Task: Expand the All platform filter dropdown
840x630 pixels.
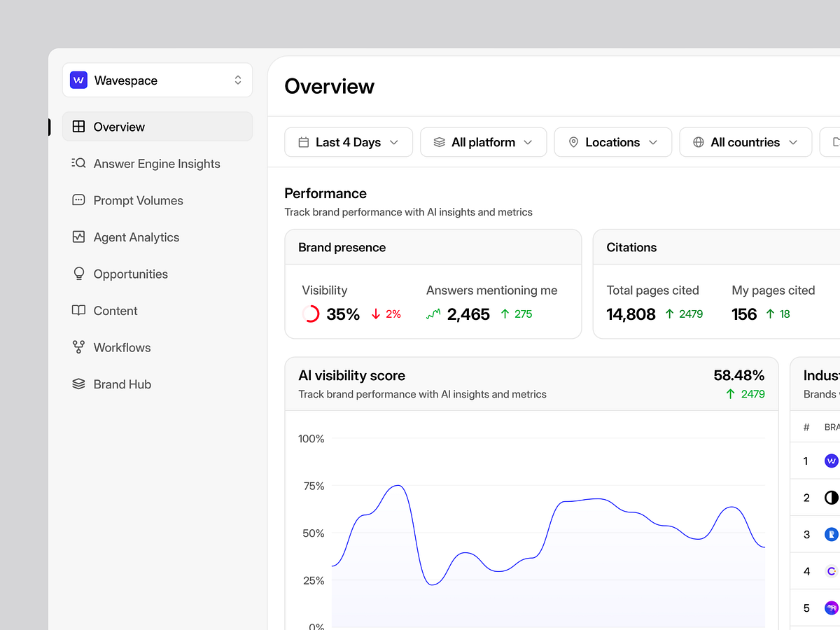Action: (x=483, y=142)
